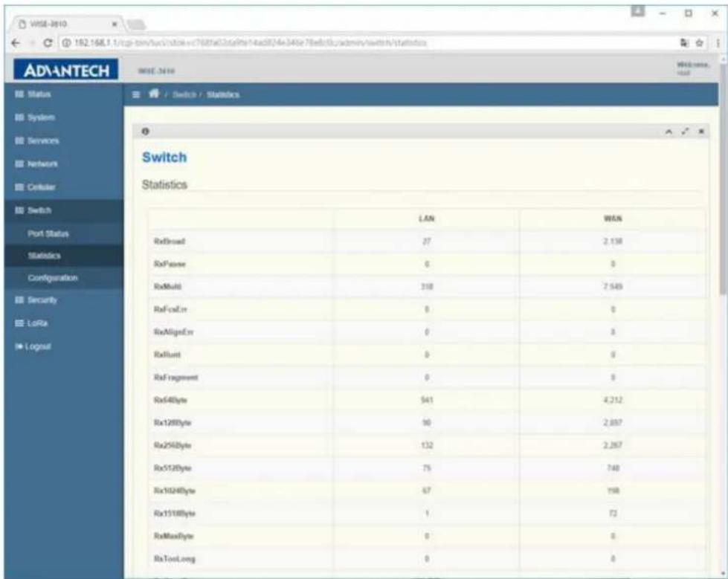
Task: Click the RxMaxByte row label
Action: coord(174,537)
